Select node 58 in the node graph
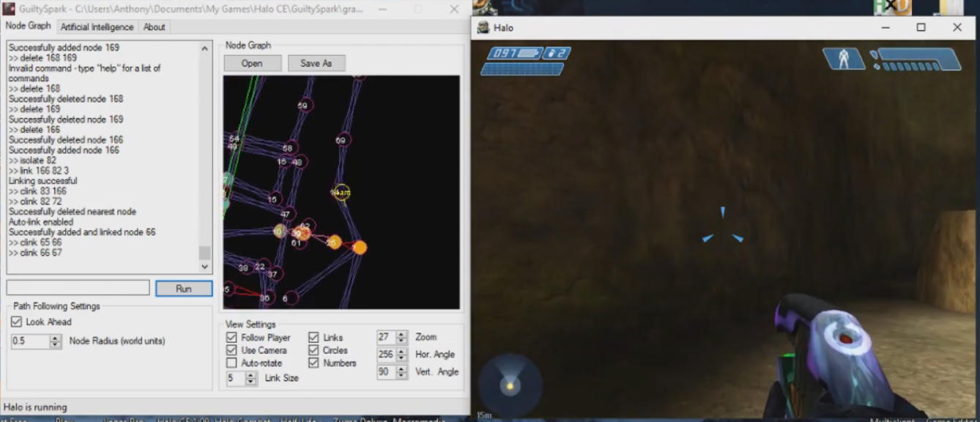 (x=289, y=148)
